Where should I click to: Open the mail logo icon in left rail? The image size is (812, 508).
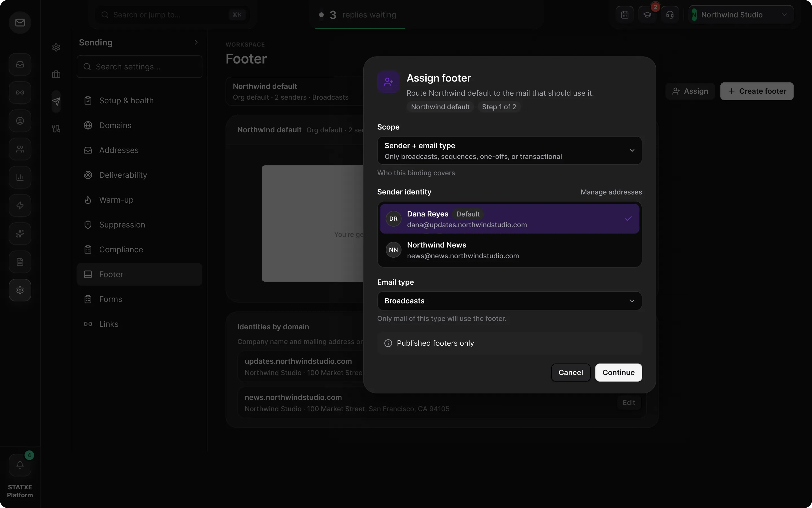[x=20, y=23]
